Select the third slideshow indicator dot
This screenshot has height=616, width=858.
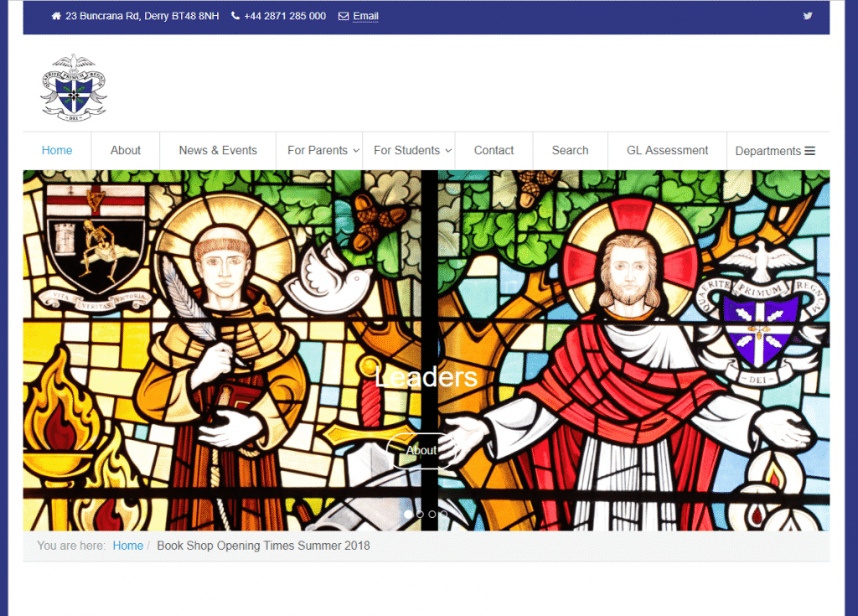pyautogui.click(x=432, y=514)
